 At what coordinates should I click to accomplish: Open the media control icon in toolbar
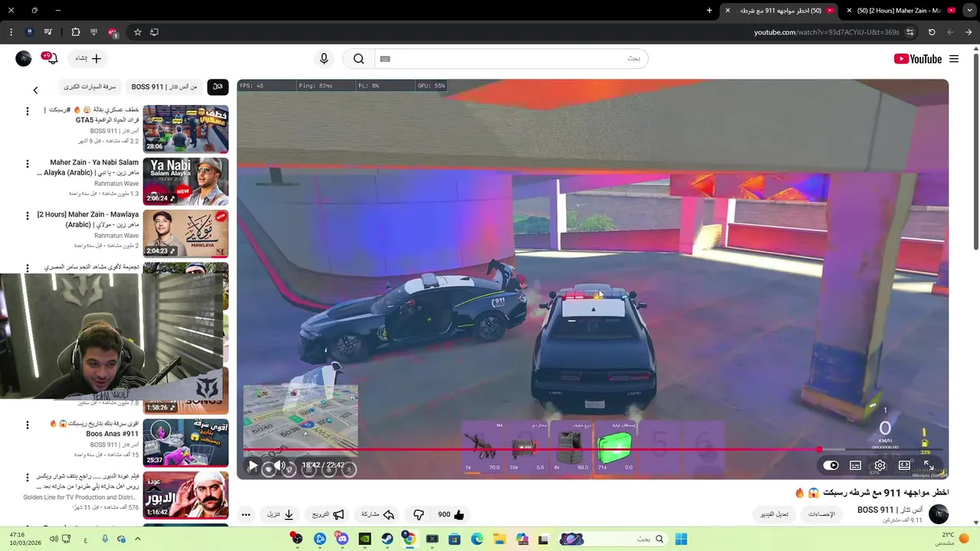[48, 32]
